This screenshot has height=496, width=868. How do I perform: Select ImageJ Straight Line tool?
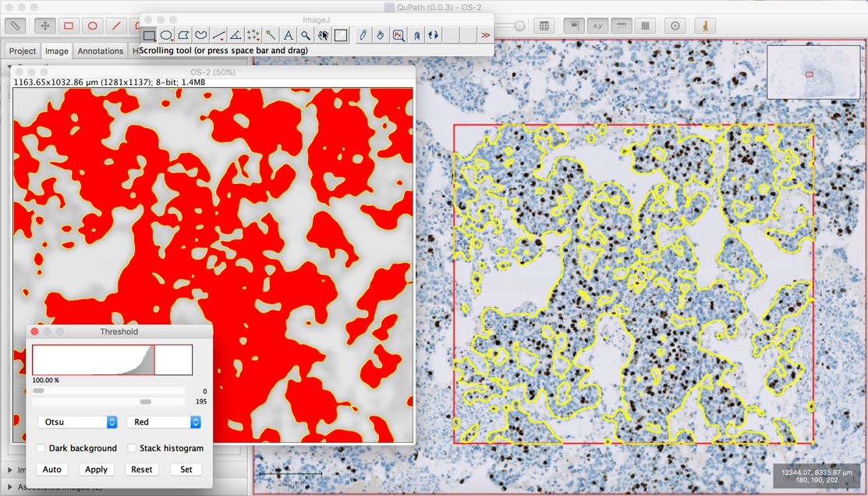pos(218,35)
